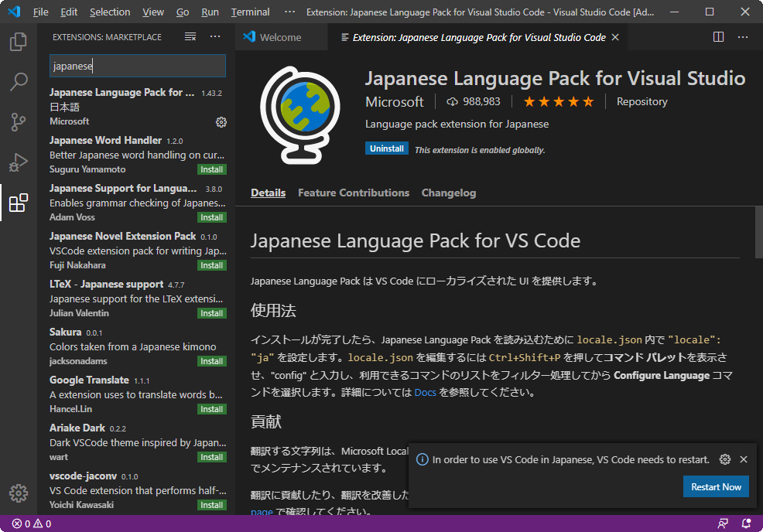The image size is (763, 532).
Task: Open feedback icon in status bar
Action: click(x=723, y=523)
